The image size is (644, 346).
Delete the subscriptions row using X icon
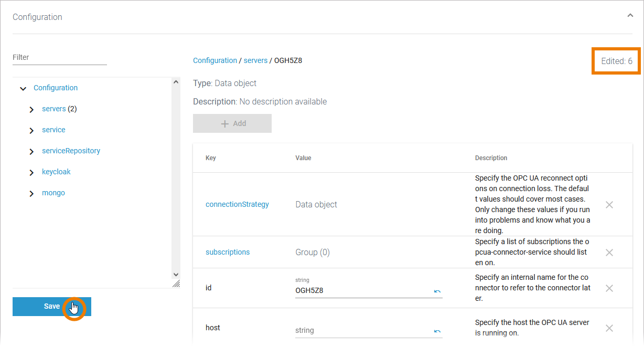609,253
